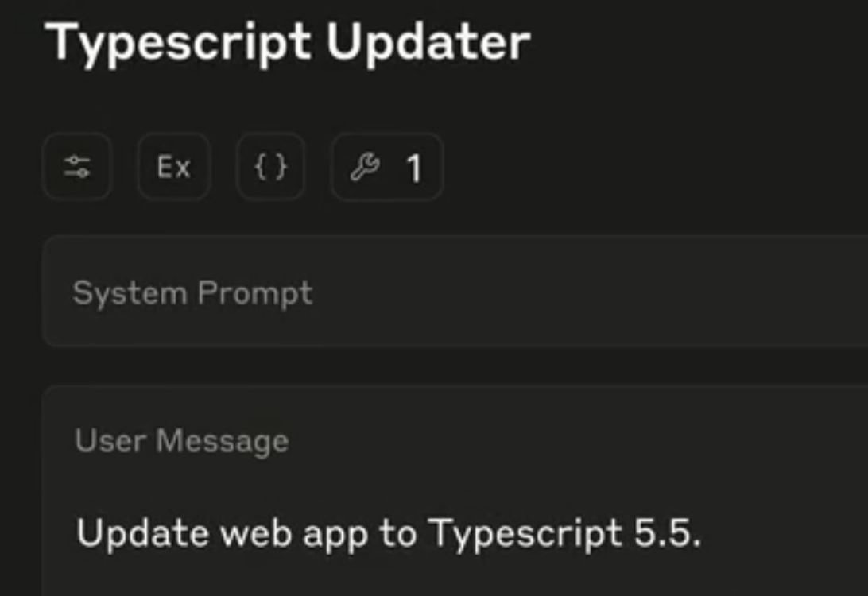Open the model settings sliders icon
Screen dimensions: 868x596
point(77,167)
